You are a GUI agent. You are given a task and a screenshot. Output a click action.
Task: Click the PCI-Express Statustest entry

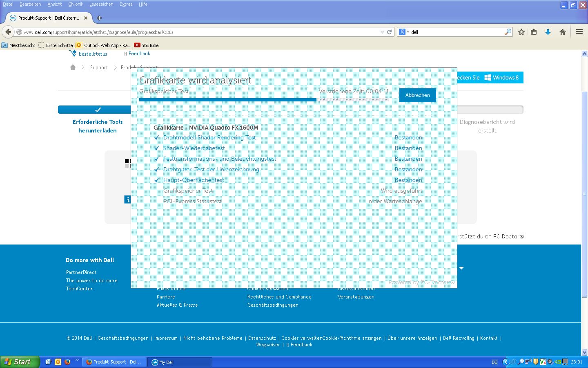point(192,201)
